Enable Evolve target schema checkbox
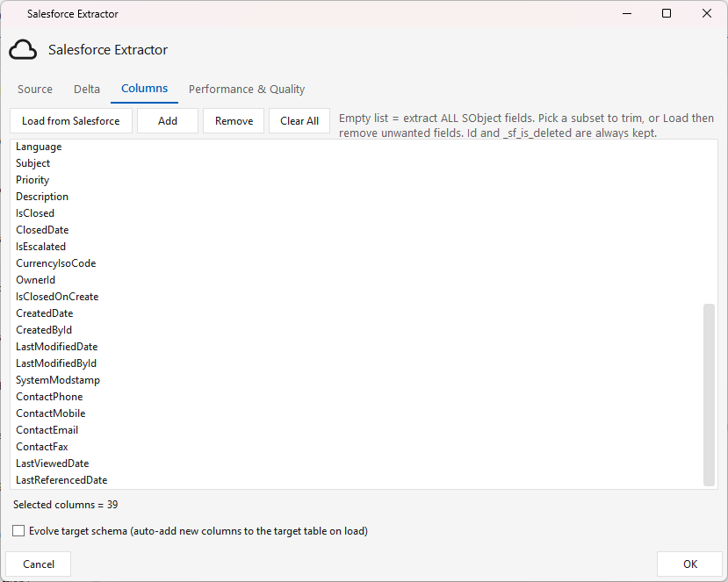Viewport: 728px width, 582px height. [x=18, y=531]
